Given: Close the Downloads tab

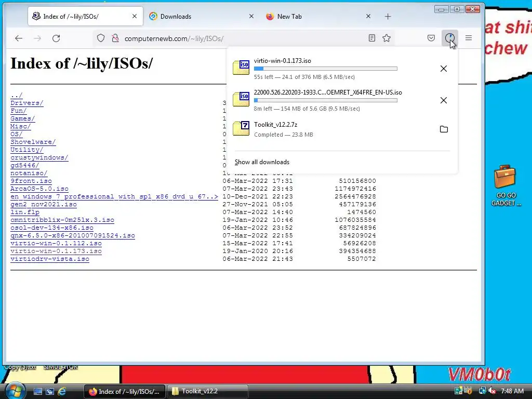Looking at the screenshot, I should (251, 16).
